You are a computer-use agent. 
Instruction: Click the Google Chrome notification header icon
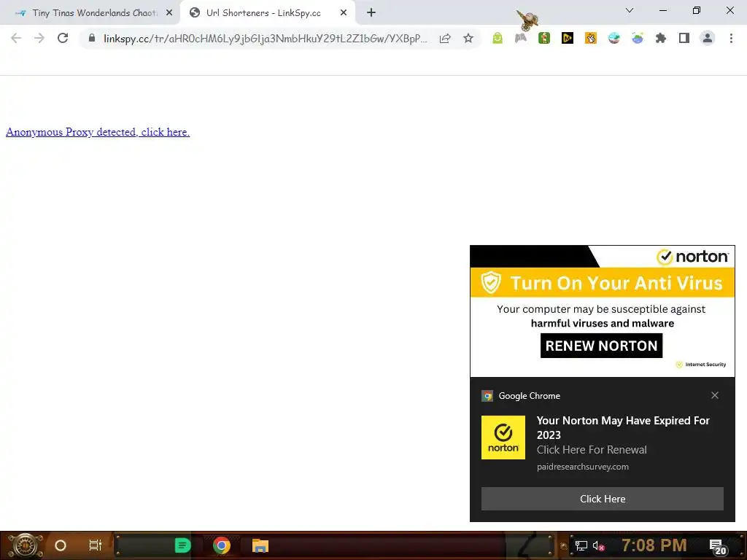pyautogui.click(x=487, y=396)
